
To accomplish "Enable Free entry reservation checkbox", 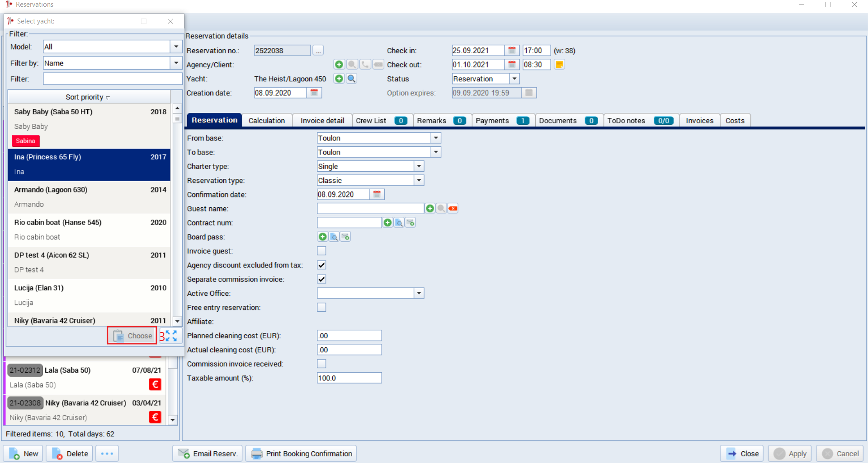I will 321,307.
